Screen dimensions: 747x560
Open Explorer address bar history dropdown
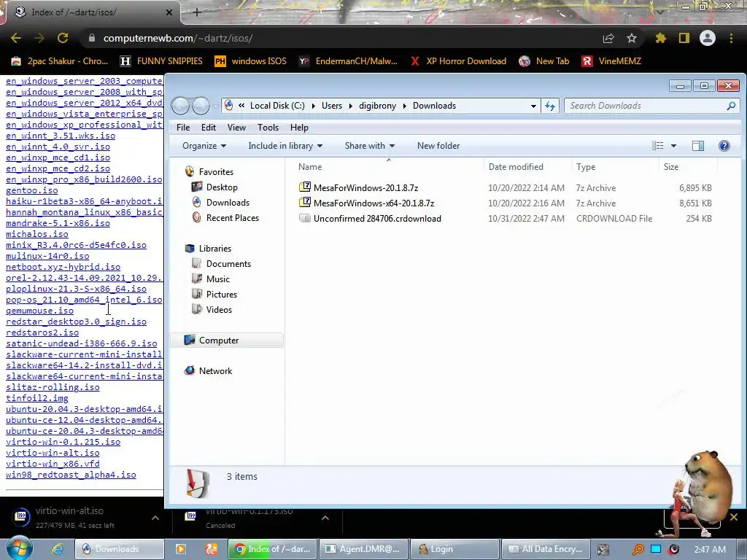(533, 106)
